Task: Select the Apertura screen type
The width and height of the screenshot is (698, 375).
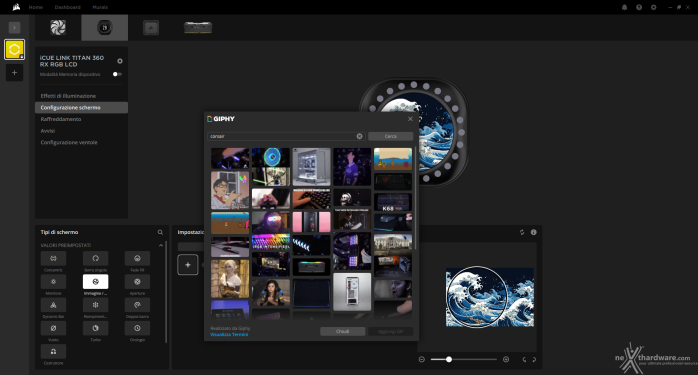Action: coord(137,281)
